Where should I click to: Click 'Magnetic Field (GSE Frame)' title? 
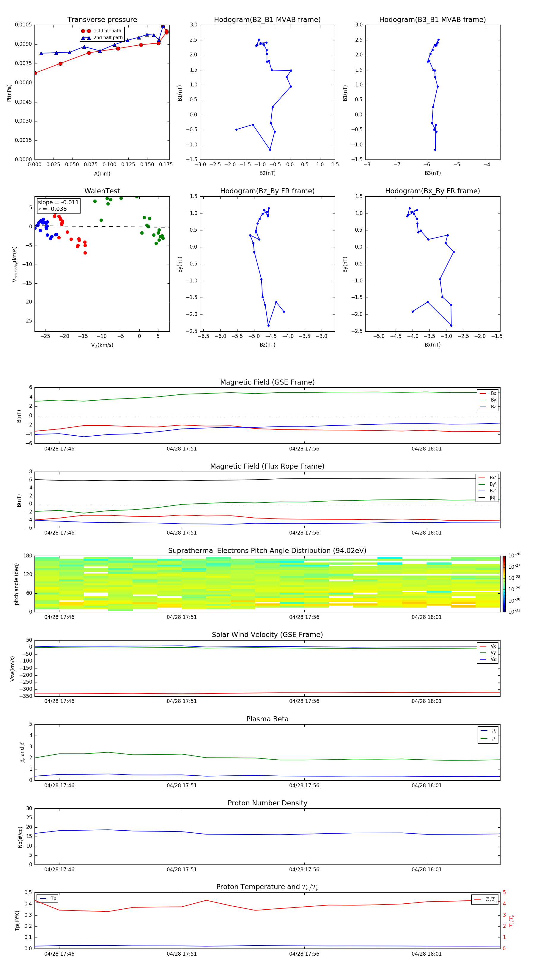267,382
